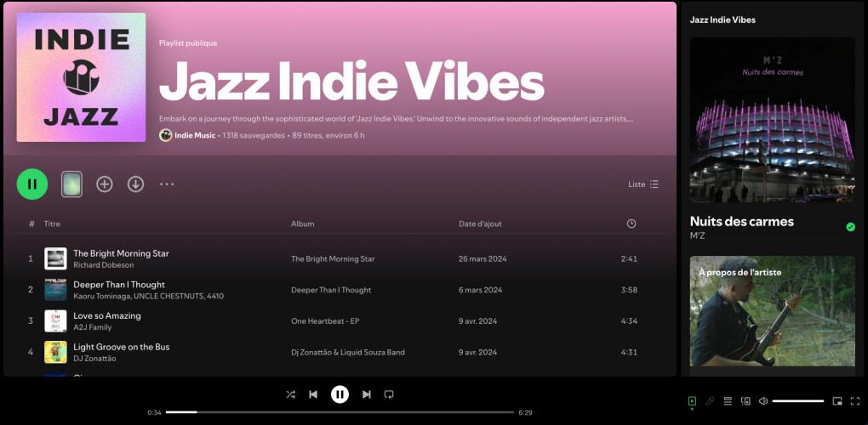
Task: Toggle the Now Playing view icon
Action: [692, 401]
